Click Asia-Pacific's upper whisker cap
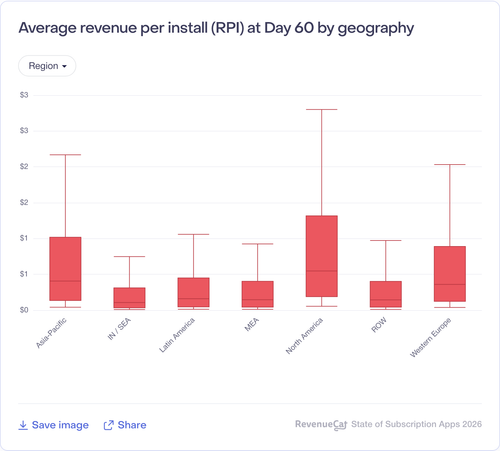Viewport: 500px width, 451px height. pyautogui.click(x=65, y=155)
